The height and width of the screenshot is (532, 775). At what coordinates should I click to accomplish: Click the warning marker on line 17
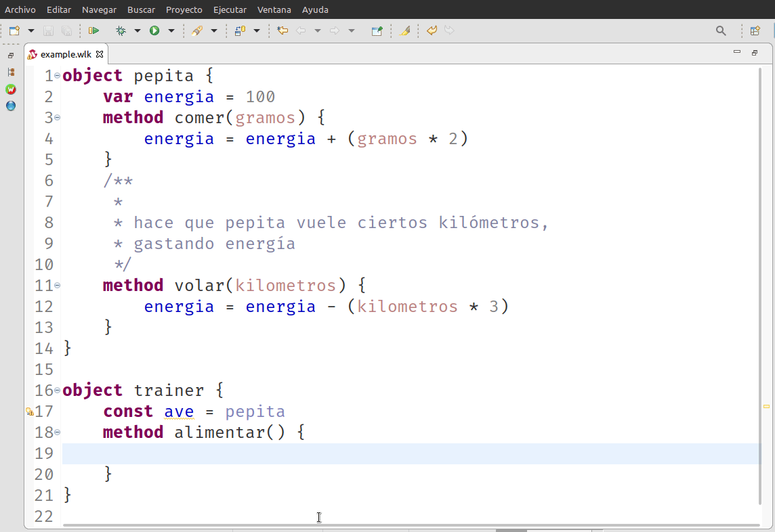pyautogui.click(x=29, y=412)
